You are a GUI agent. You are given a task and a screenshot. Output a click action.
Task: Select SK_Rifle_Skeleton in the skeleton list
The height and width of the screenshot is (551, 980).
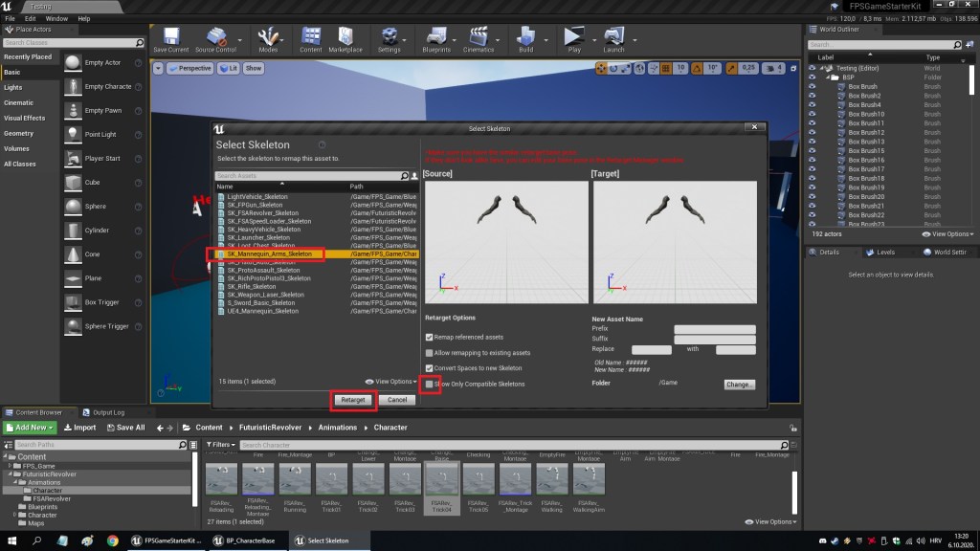[x=253, y=286]
